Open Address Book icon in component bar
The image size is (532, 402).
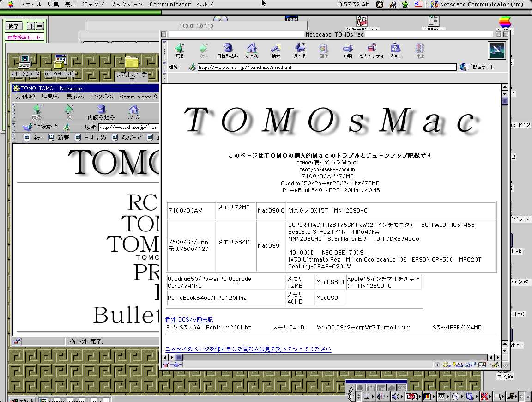(x=482, y=365)
